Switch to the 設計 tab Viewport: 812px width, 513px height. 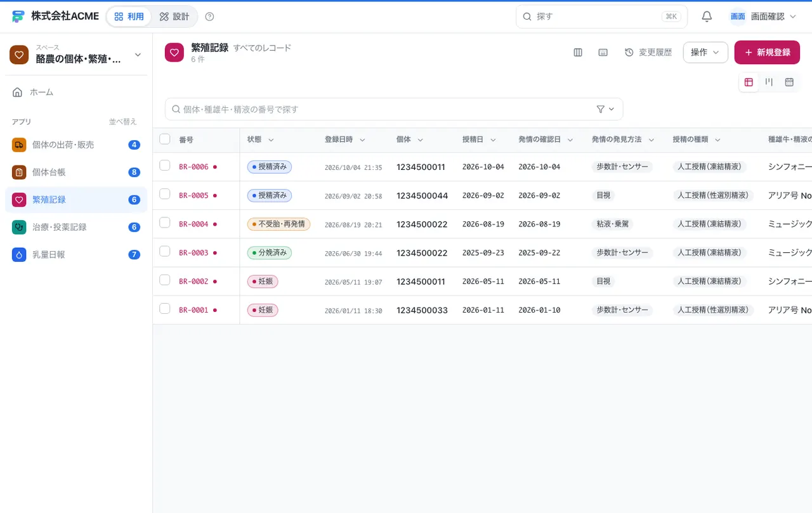pyautogui.click(x=174, y=16)
